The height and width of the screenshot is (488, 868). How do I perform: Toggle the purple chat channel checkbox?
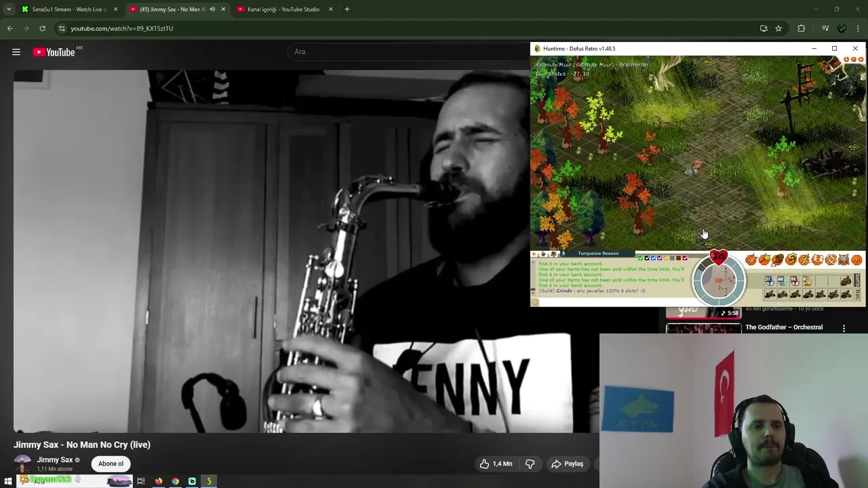click(x=660, y=258)
